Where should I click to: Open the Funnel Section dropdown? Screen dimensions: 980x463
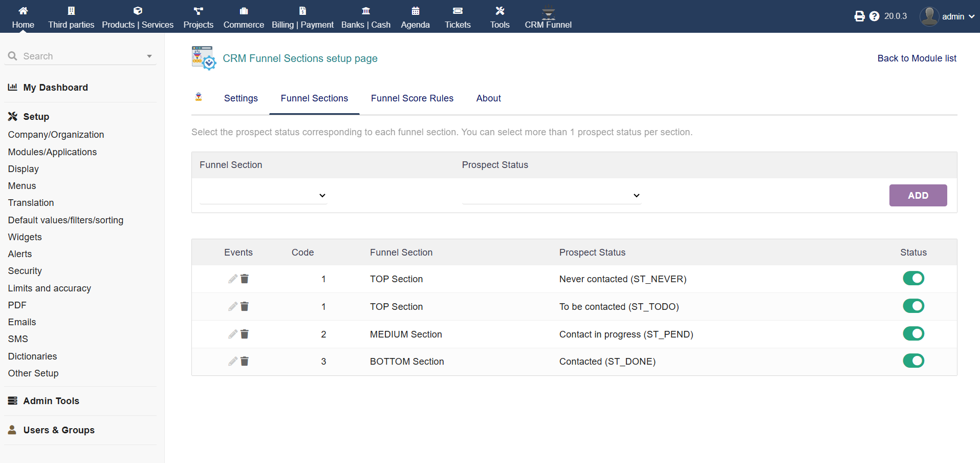[263, 196]
